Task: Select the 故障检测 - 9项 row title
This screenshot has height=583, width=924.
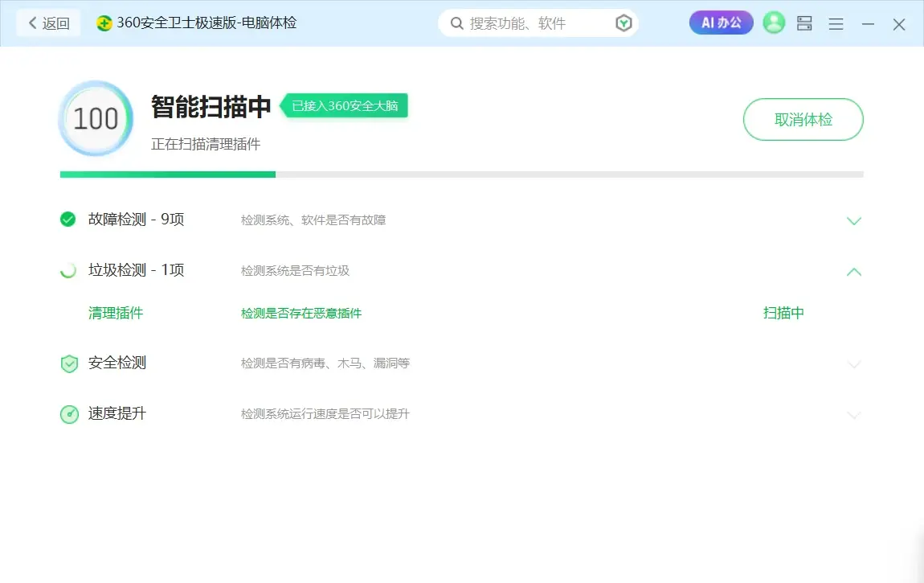Action: click(x=136, y=220)
